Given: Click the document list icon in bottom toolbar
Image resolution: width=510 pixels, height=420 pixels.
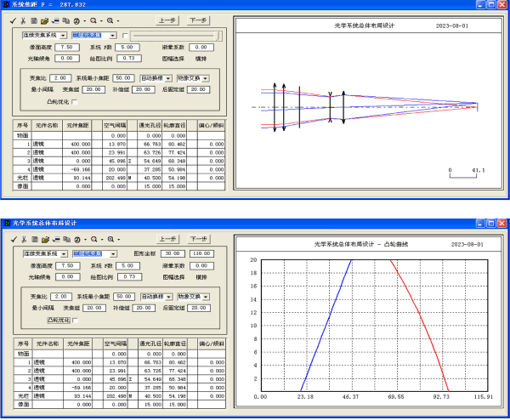Looking at the screenshot, I should click(35, 239).
